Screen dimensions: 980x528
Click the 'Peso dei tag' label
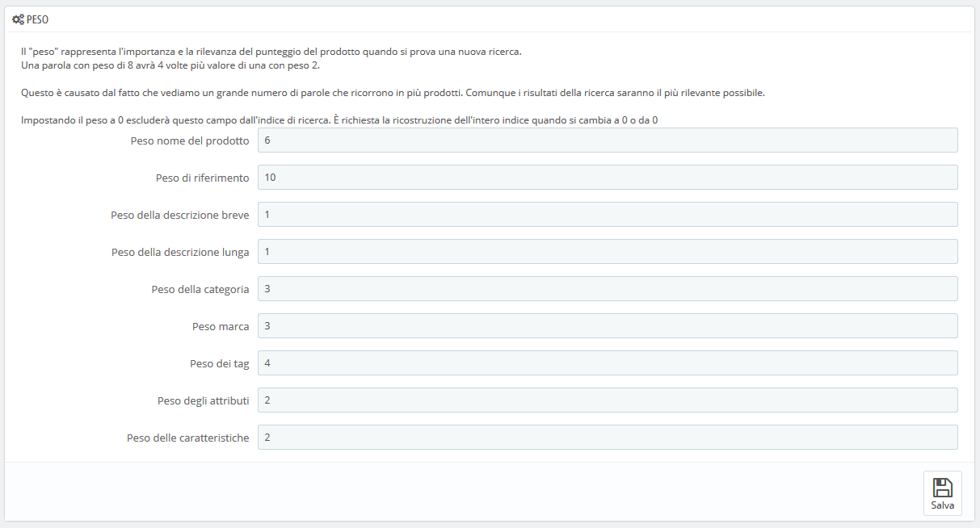[220, 363]
